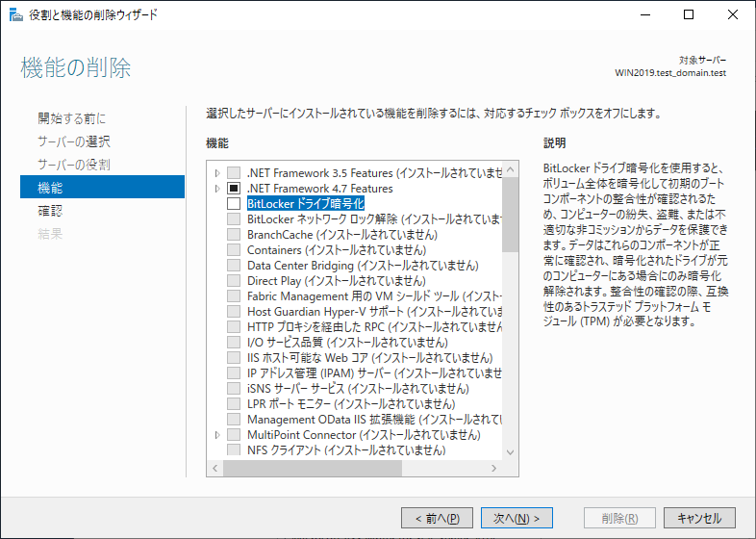
Task: Select the BitLocker ドライブ暗号化 row
Action: point(306,204)
